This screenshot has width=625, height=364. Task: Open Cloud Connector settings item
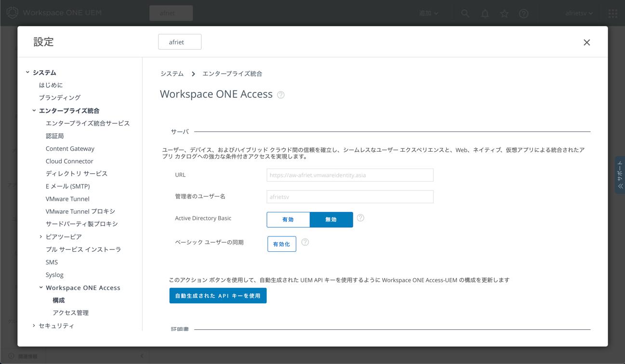(69, 161)
